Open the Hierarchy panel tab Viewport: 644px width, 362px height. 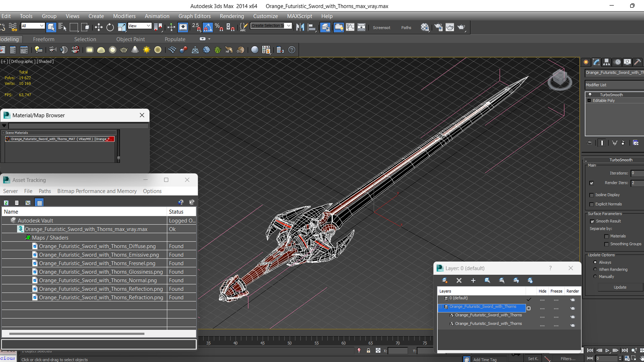tap(606, 62)
